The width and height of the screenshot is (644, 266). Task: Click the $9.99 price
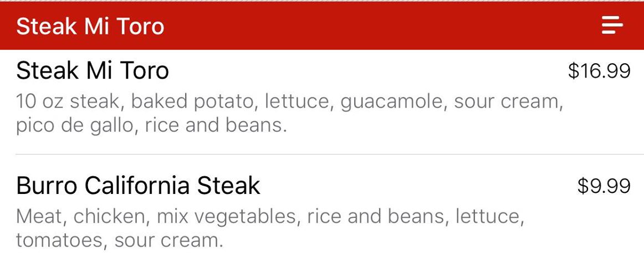(604, 186)
